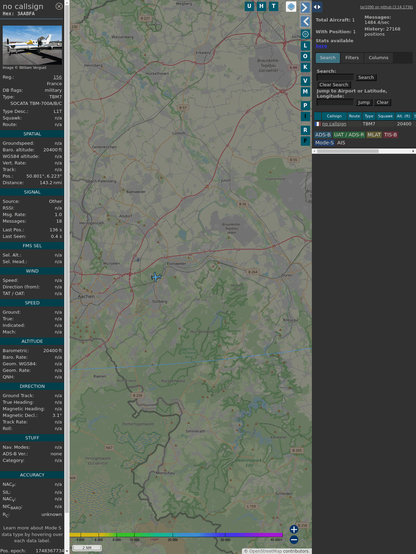Image resolution: width=416 pixels, height=554 pixels.
Task: Switch to the Columns tab
Action: click(378, 58)
